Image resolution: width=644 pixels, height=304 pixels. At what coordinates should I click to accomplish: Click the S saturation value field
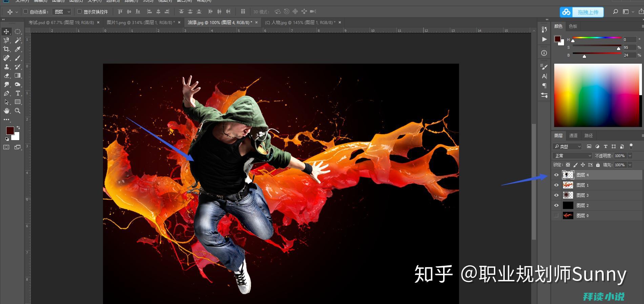click(x=629, y=47)
